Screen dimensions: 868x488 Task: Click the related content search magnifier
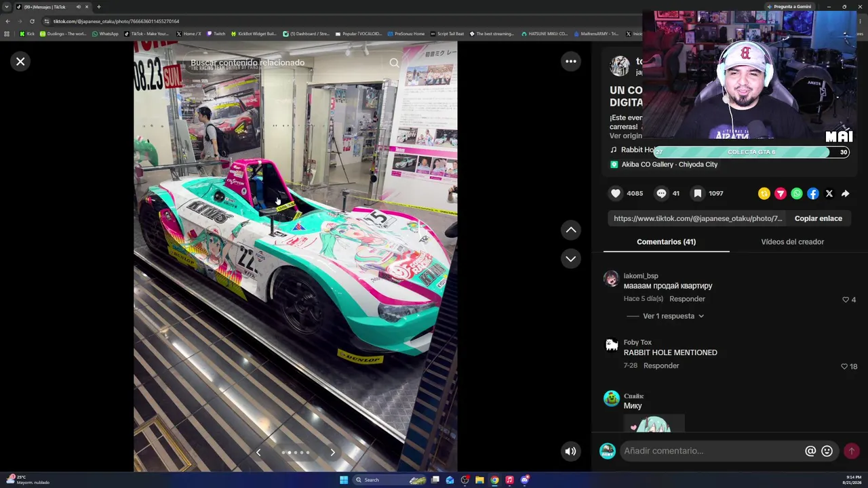(x=394, y=63)
